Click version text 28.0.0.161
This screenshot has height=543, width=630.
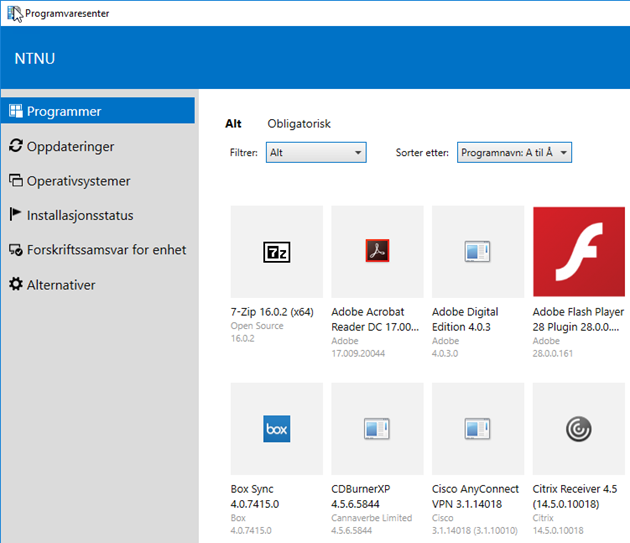tap(553, 353)
